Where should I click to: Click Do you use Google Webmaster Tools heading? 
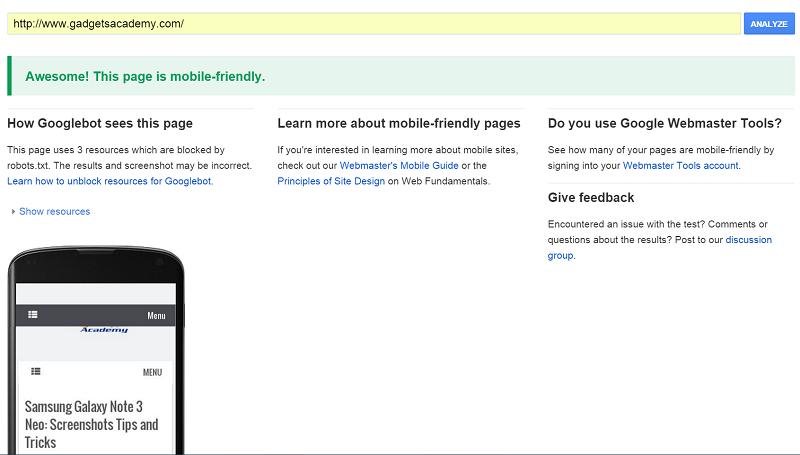(665, 123)
